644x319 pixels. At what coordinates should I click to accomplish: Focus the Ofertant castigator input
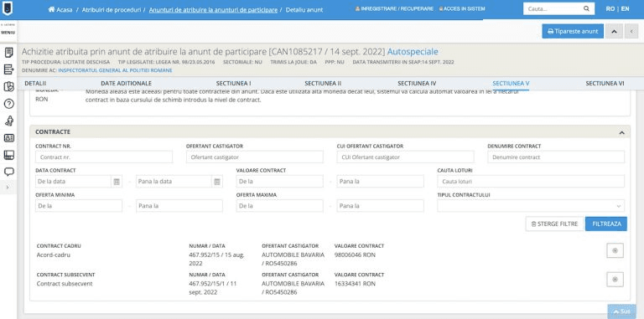click(255, 157)
